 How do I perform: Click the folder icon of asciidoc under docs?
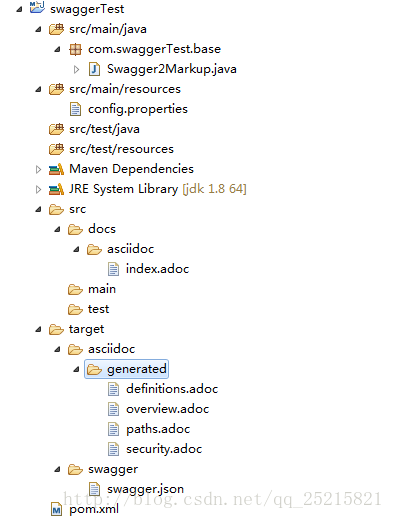coord(94,250)
